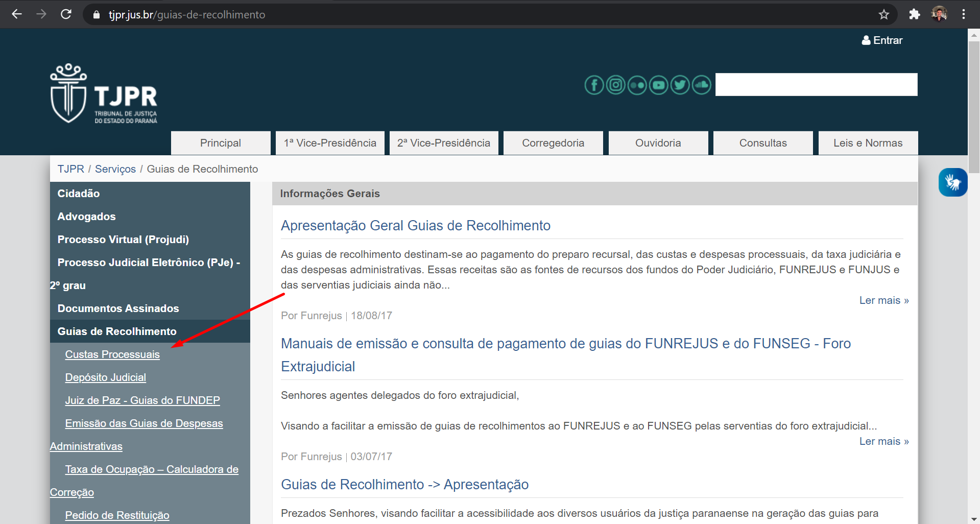The image size is (980, 524).
Task: Click Entrar to log in
Action: [x=882, y=40]
